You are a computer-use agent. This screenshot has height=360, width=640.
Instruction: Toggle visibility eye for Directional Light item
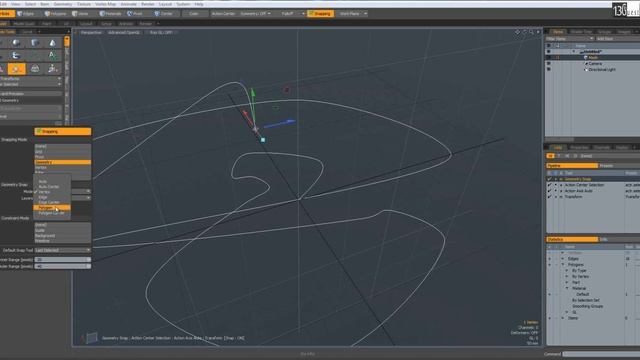tap(549, 69)
